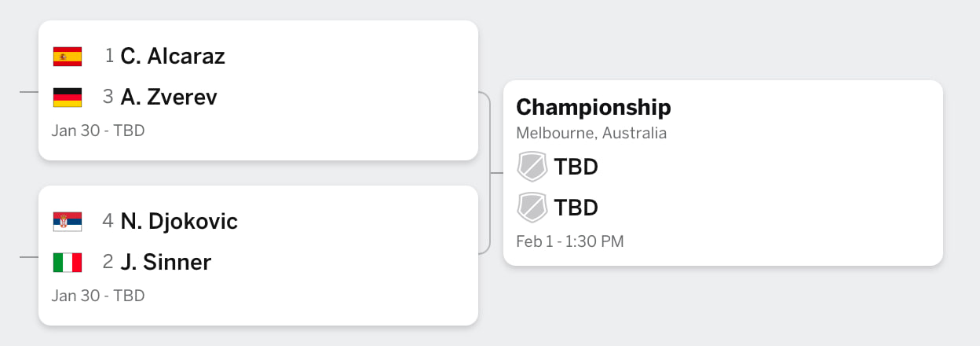Screen dimensions: 980x346
Task: Click seed number 2 beside Sinner
Action: tap(108, 263)
